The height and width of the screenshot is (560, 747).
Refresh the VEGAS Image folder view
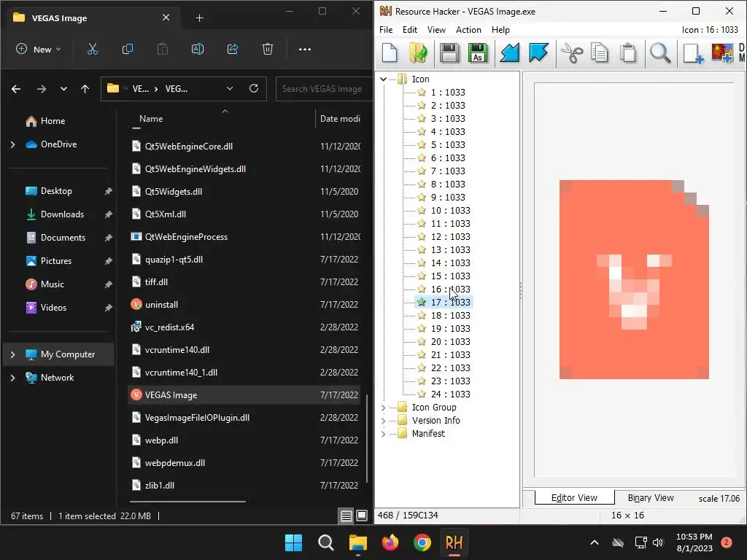[254, 88]
